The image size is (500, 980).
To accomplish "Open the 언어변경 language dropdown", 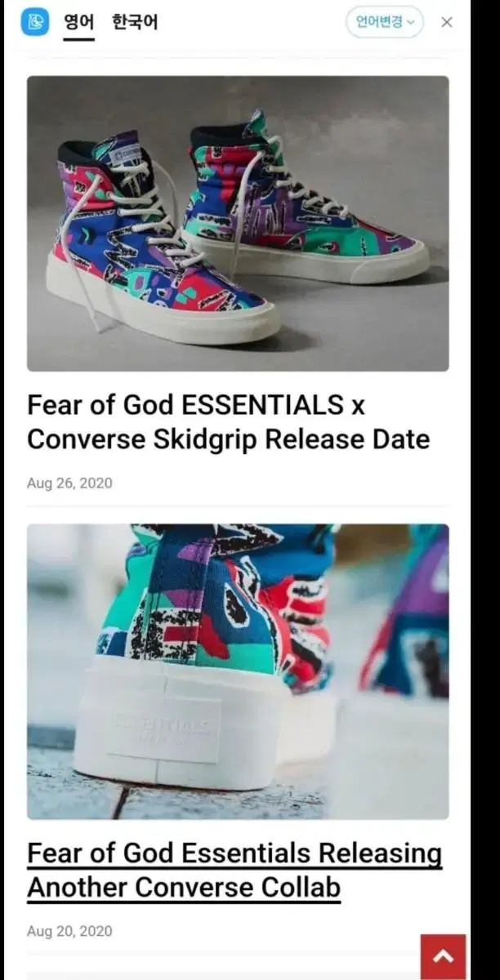I will [x=385, y=22].
